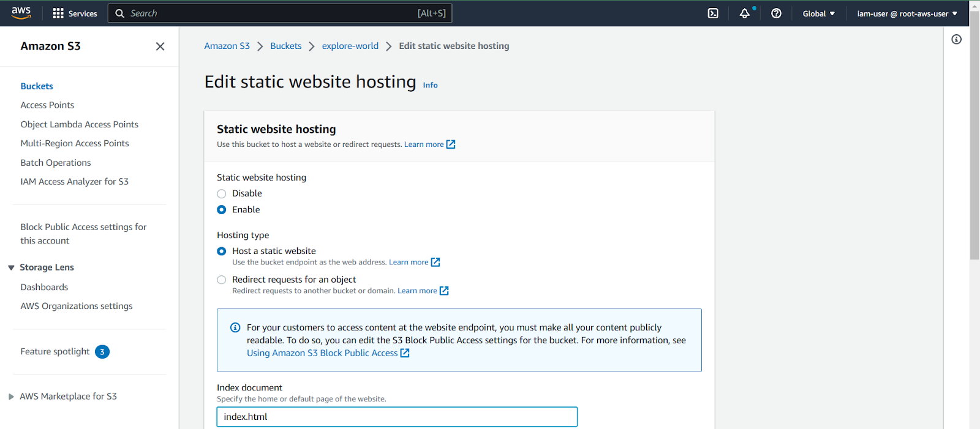Open IAM Access Analyzer for S3

pos(75,182)
